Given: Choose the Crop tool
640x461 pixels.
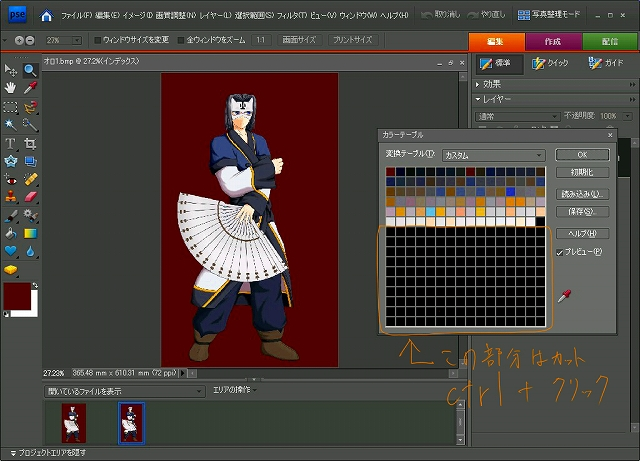Looking at the screenshot, I should coord(30,143).
